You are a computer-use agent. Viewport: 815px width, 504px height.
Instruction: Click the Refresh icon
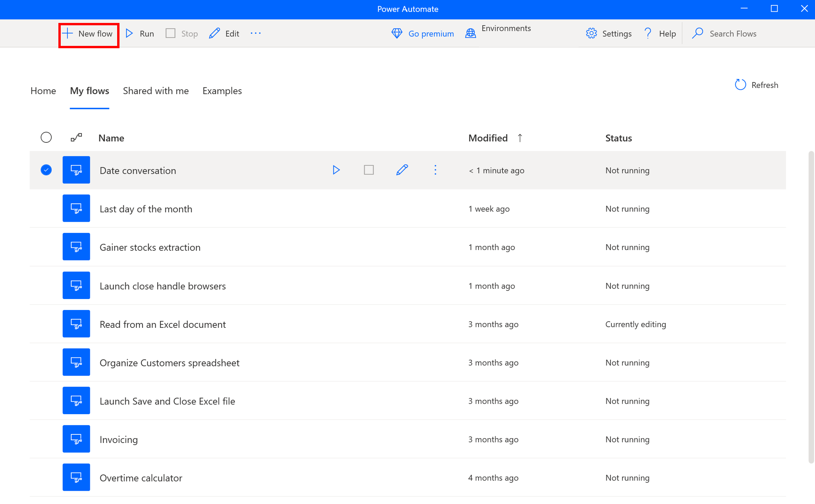coord(740,84)
